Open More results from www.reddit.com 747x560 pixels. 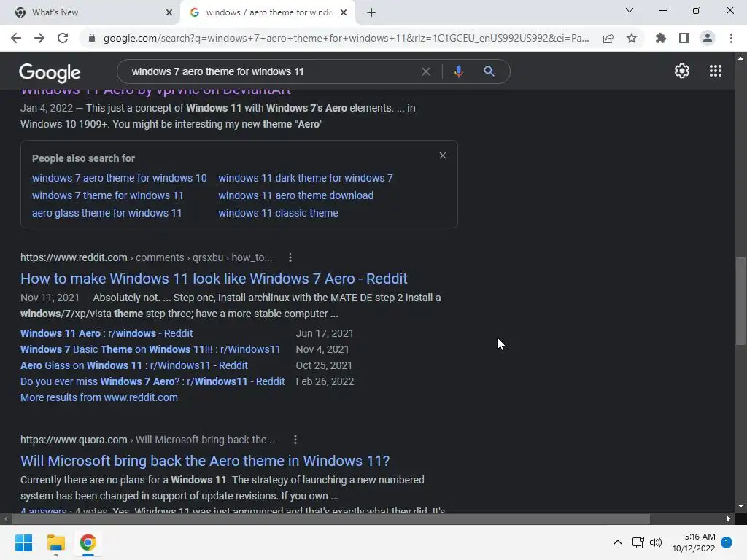pos(99,397)
